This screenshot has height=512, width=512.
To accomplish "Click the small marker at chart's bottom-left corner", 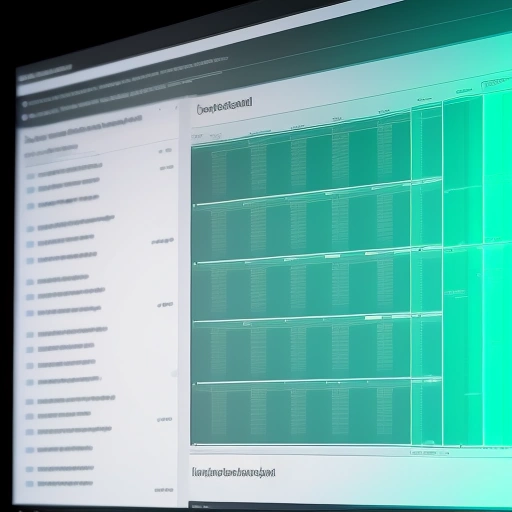I will click(x=195, y=444).
